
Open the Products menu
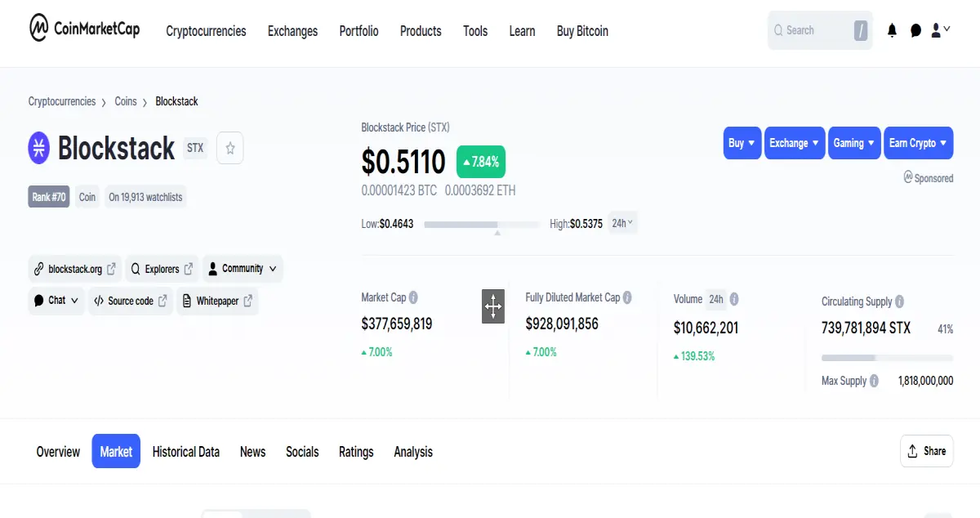coord(421,31)
